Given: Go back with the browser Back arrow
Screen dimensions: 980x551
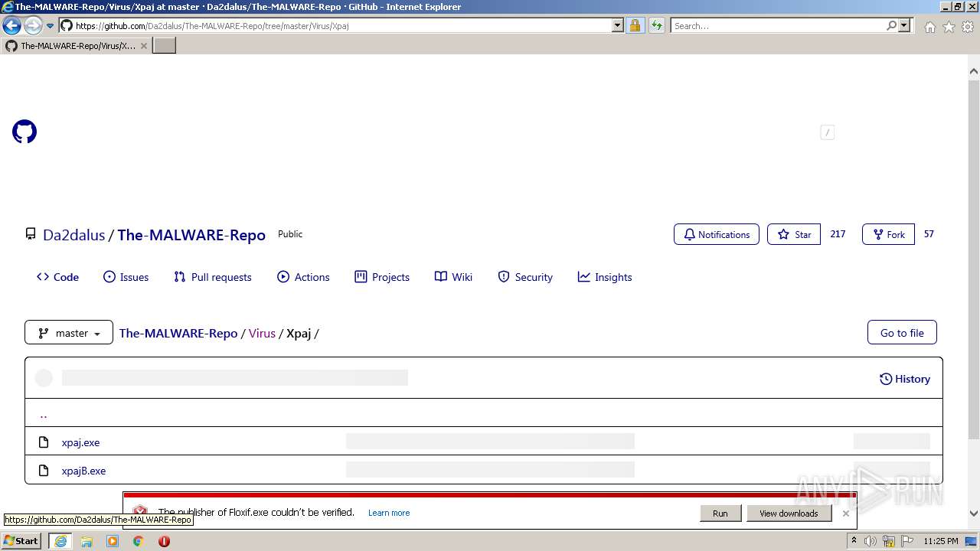Looking at the screenshot, I should [x=11, y=26].
